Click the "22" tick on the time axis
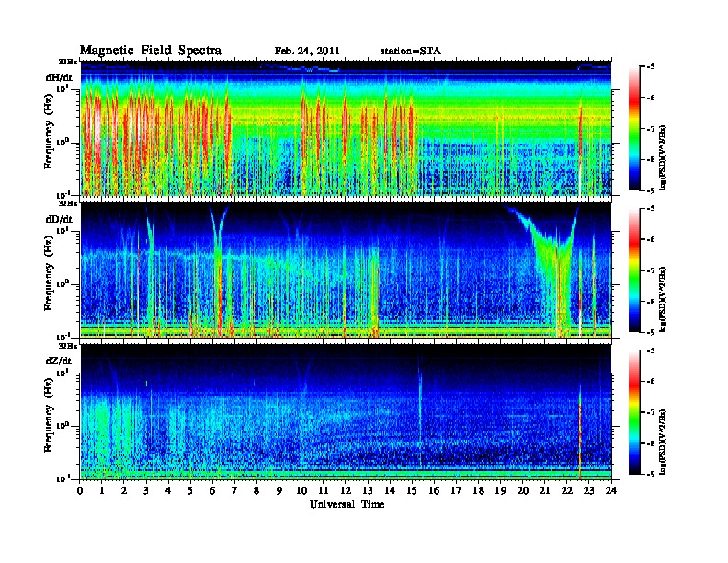 pos(567,490)
